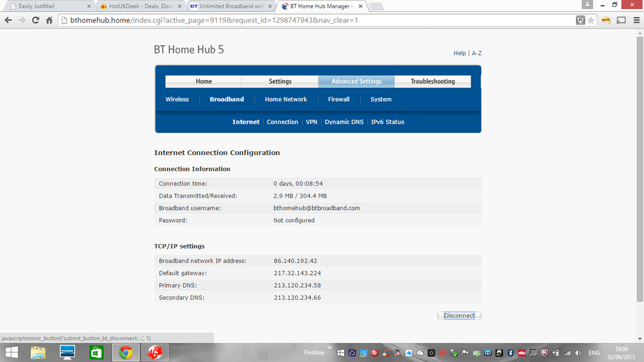Open the Firewall submenu
644x362 pixels.
coord(339,99)
